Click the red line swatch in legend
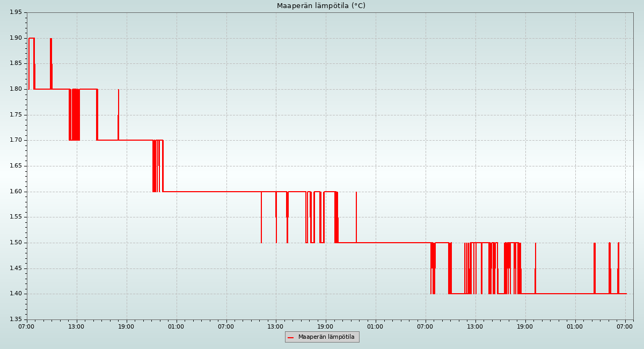 (x=291, y=338)
